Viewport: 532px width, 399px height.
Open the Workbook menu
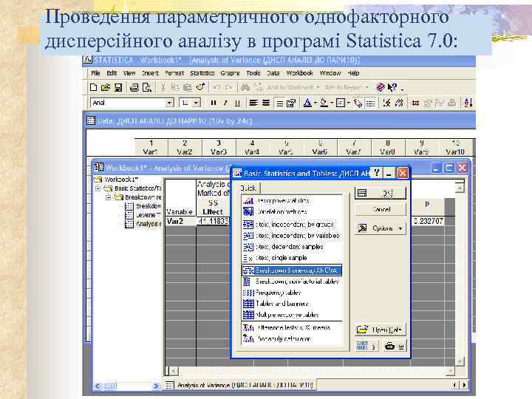point(299,73)
